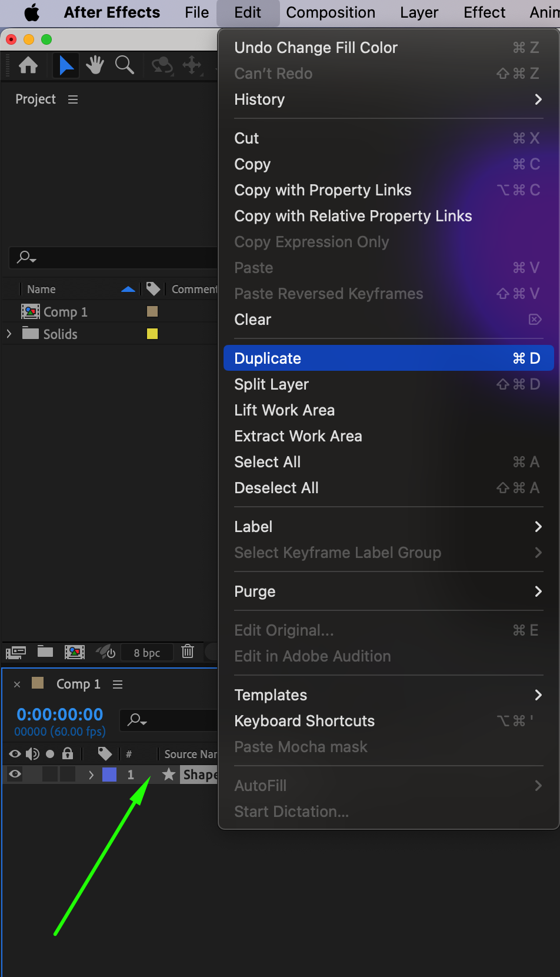Click the 8 bpc color depth button
The image size is (560, 977).
146,652
